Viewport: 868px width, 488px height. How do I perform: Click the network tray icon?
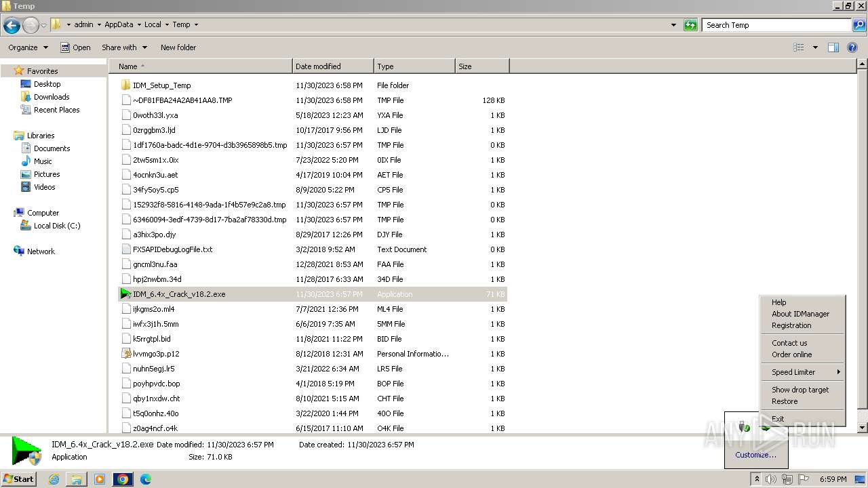pyautogui.click(x=787, y=479)
